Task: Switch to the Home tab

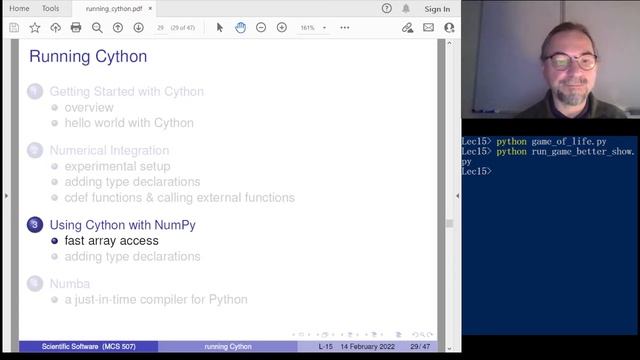Action: [19, 9]
